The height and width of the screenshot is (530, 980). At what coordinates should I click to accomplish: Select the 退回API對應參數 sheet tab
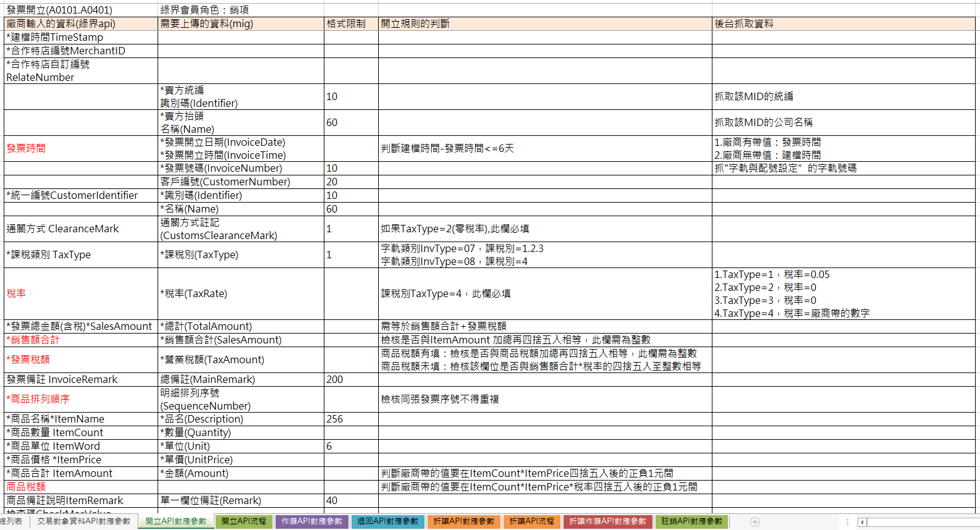388,521
